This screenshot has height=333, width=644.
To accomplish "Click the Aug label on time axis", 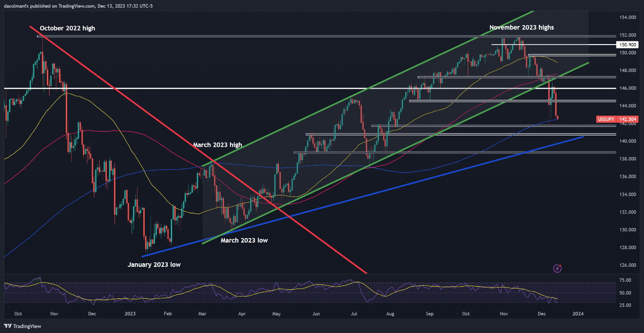I will tap(390, 314).
